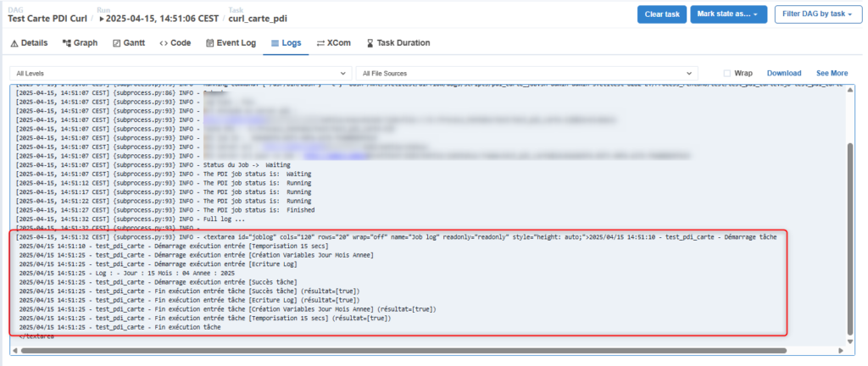868x366 pixels.
Task: Click the vertical scrollbar of the log panel
Action: click(x=850, y=238)
